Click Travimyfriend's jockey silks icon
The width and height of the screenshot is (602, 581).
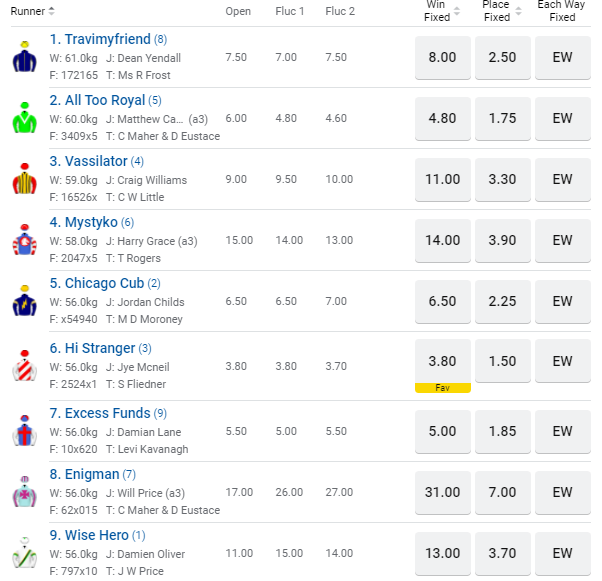(x=24, y=58)
